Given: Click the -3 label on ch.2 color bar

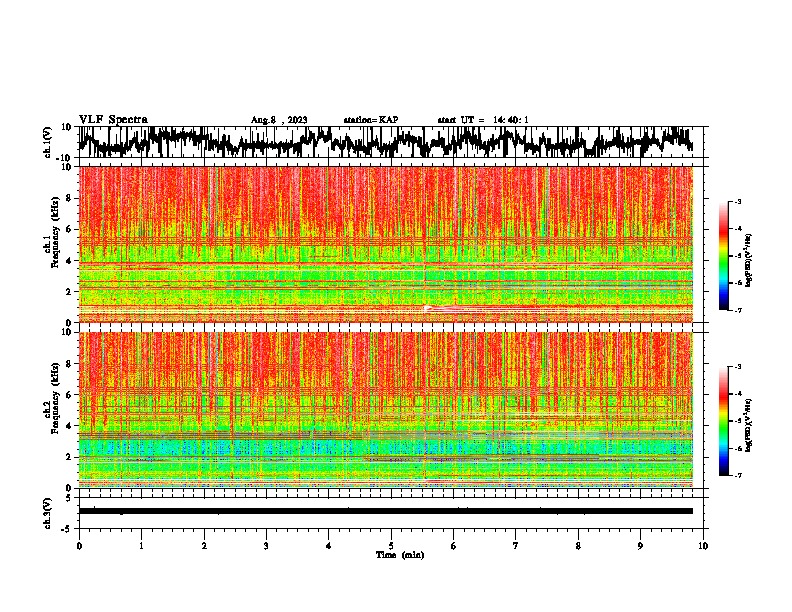Looking at the screenshot, I should [x=738, y=367].
